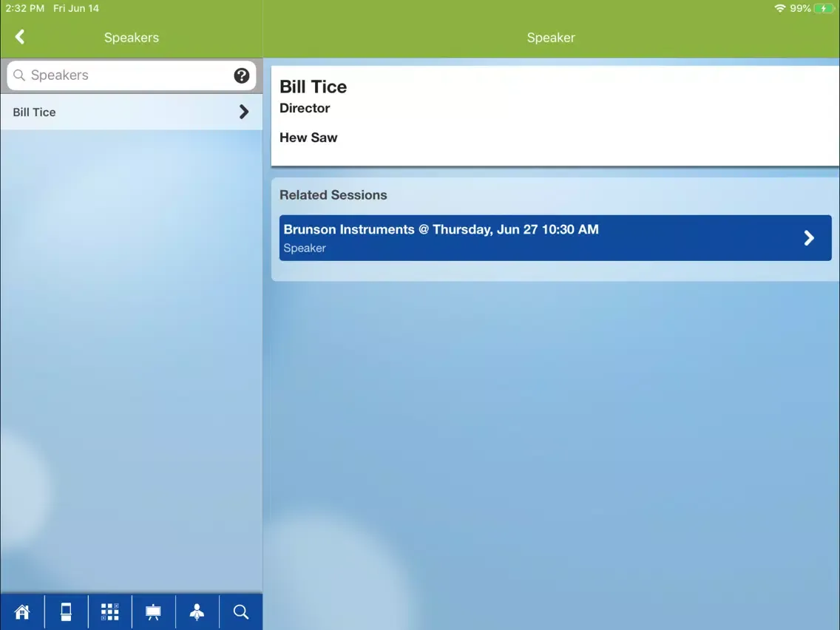Screen dimensions: 840x630
Task: Click the 2:32 PM clock
Action: [24, 8]
